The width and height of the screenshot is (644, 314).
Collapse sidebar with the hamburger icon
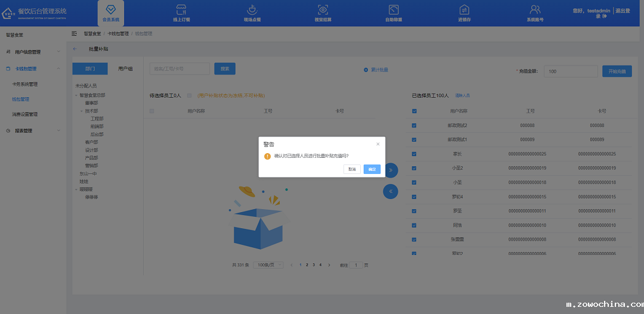click(x=75, y=34)
